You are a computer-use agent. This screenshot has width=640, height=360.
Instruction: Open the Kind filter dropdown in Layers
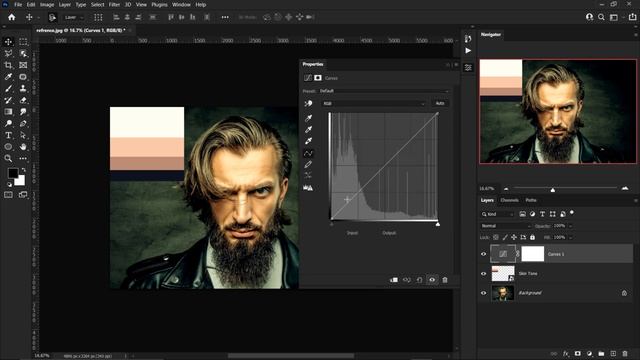497,214
